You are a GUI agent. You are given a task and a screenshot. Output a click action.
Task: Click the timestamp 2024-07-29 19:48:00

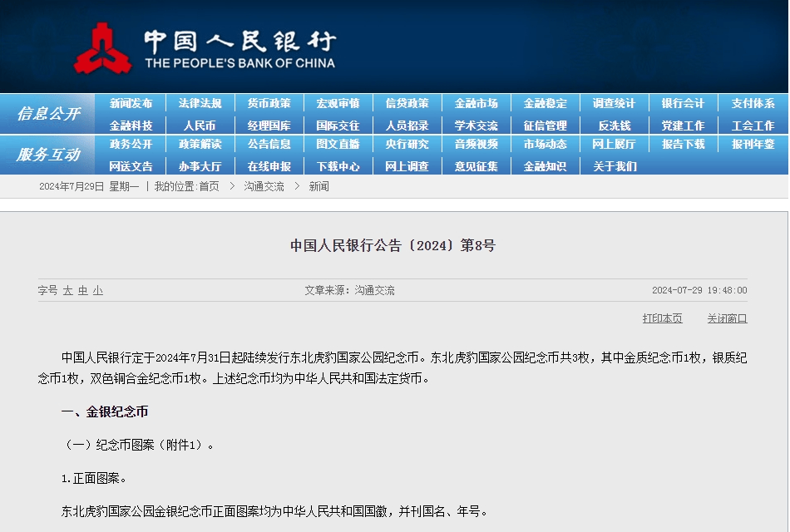click(x=699, y=291)
